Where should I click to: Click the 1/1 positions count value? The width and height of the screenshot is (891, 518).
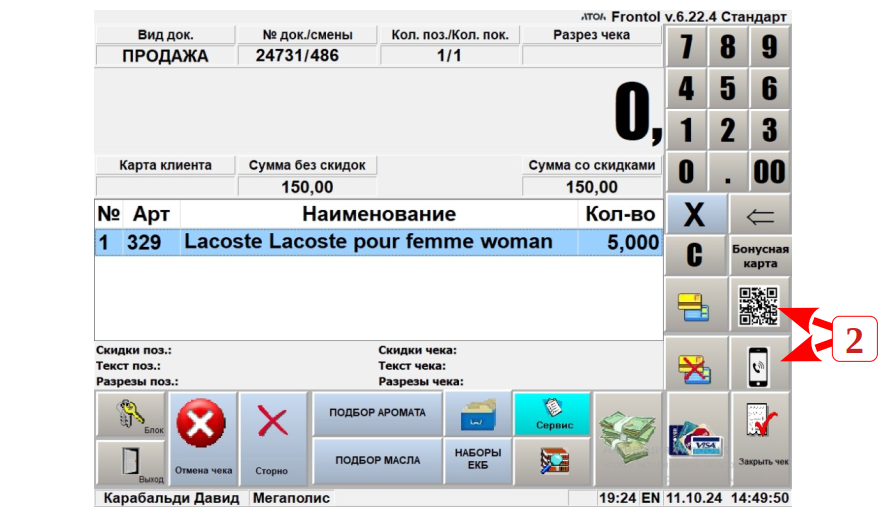click(449, 56)
